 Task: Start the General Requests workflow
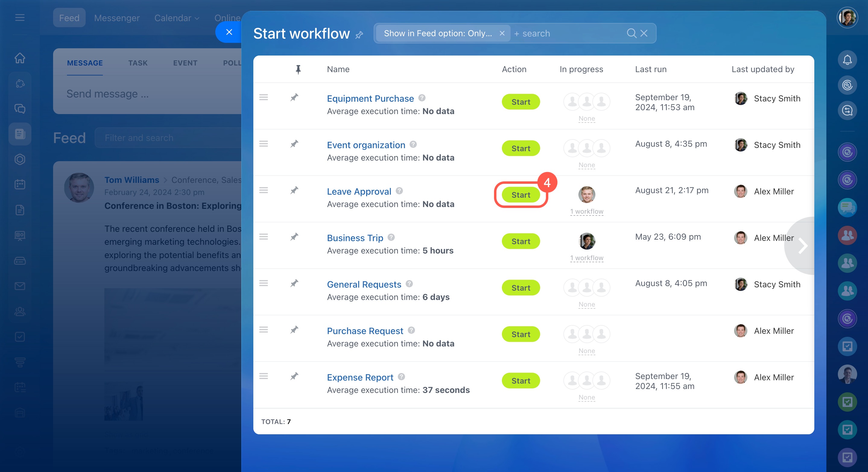tap(521, 288)
